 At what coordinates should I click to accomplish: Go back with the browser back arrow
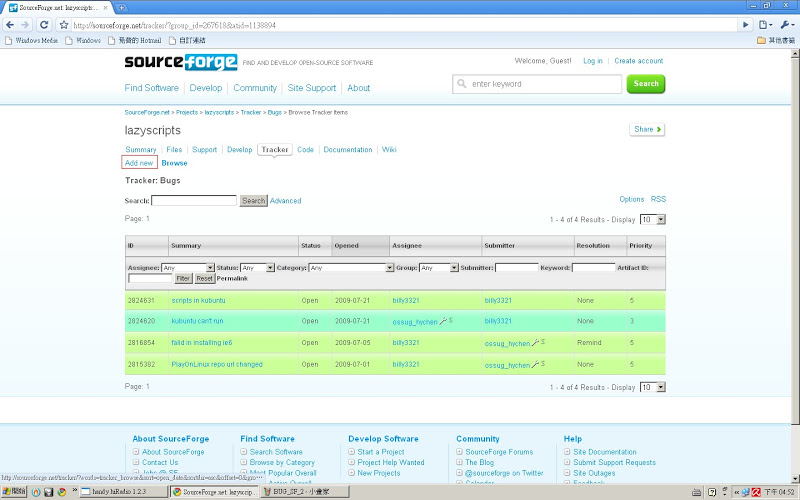[x=10, y=24]
